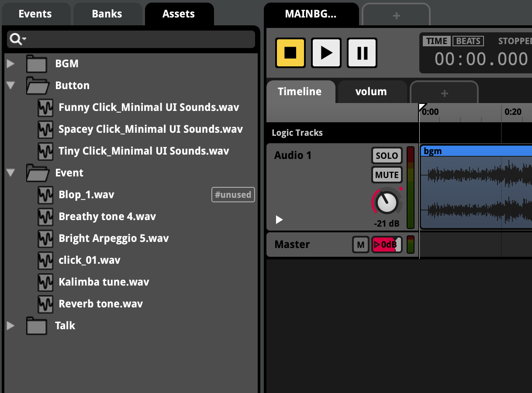Click the Master 0dB volume control
Image resolution: width=532 pixels, height=393 pixels.
[387, 245]
